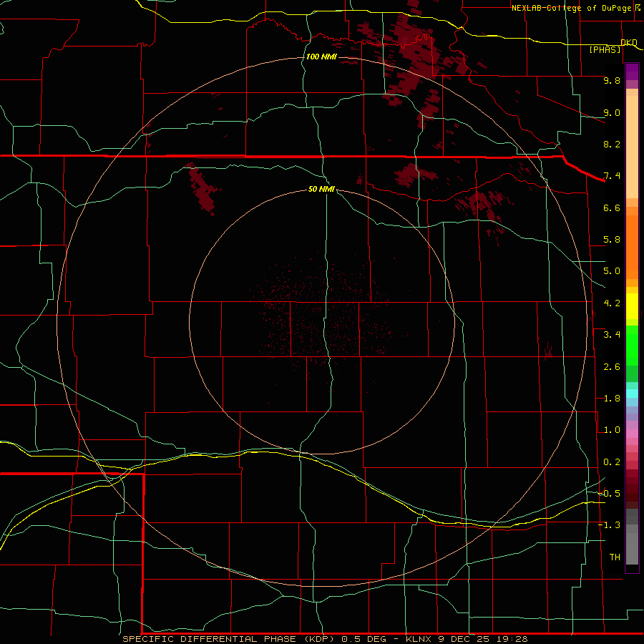Click the 0.2 scale value
The height and width of the screenshot is (644, 644).
(x=612, y=462)
